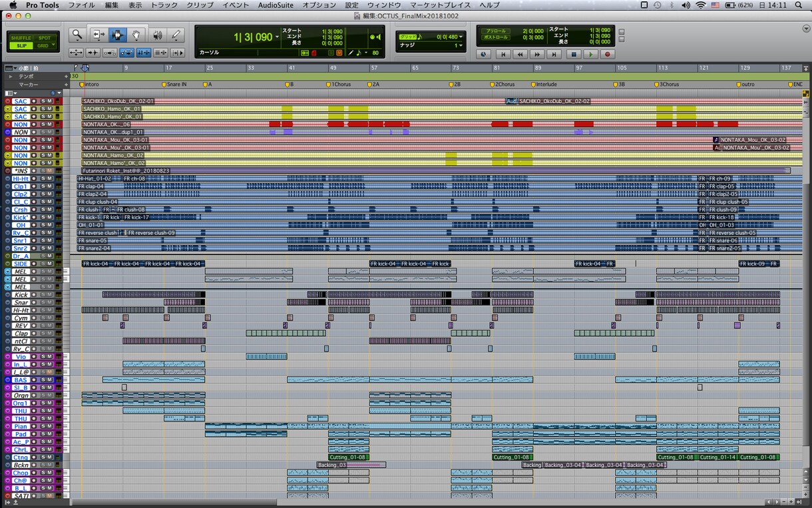The image size is (812, 508).
Task: Fast forward using the transport button
Action: 536,54
